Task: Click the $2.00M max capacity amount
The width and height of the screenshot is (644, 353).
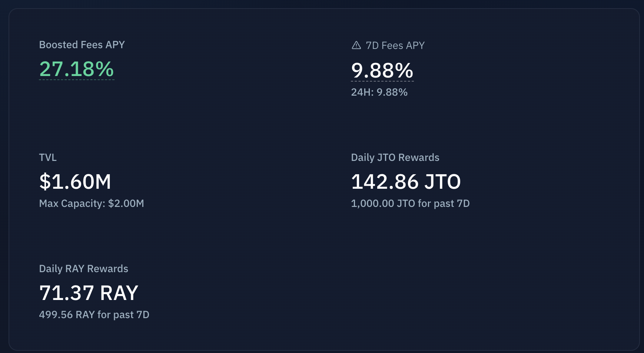Action: [x=126, y=204]
